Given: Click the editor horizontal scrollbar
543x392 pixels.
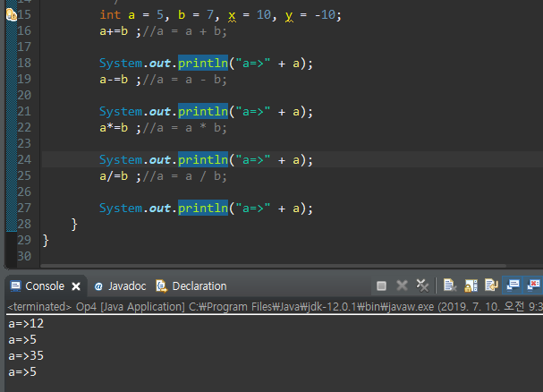Looking at the screenshot, I should [274, 266].
